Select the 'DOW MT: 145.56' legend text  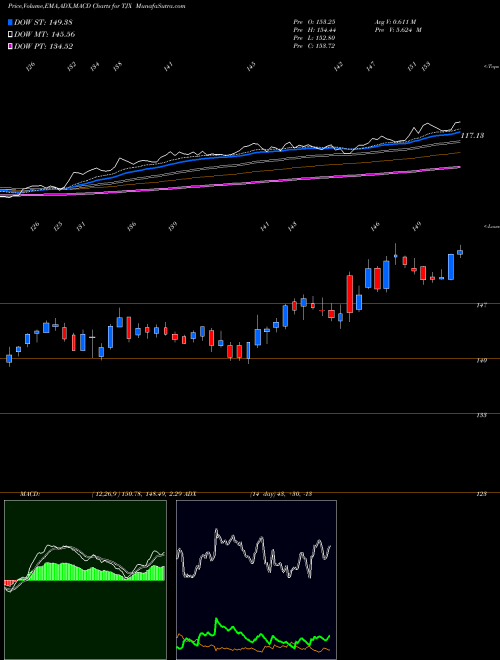tap(44, 35)
